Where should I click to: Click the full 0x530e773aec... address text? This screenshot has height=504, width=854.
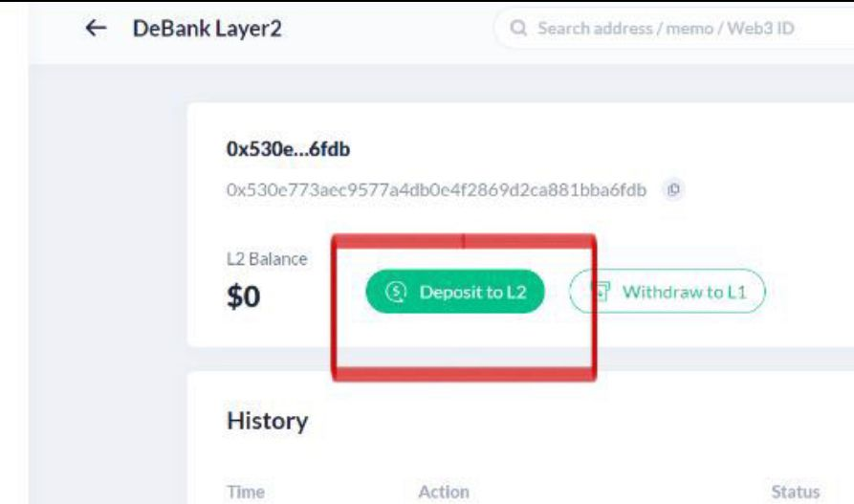click(x=436, y=190)
